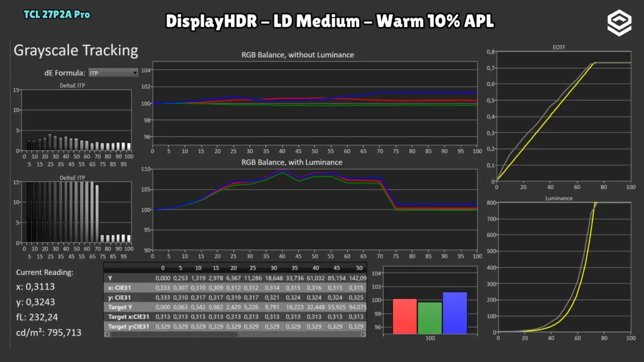Select the y: CIE31 row header
644x362 pixels.
click(119, 297)
